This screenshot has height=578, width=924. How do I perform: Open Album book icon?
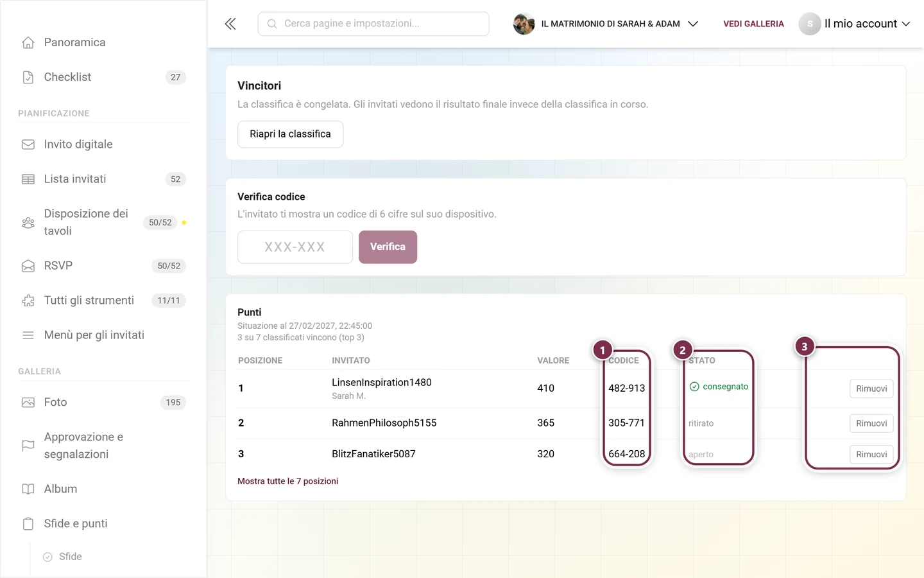click(28, 489)
